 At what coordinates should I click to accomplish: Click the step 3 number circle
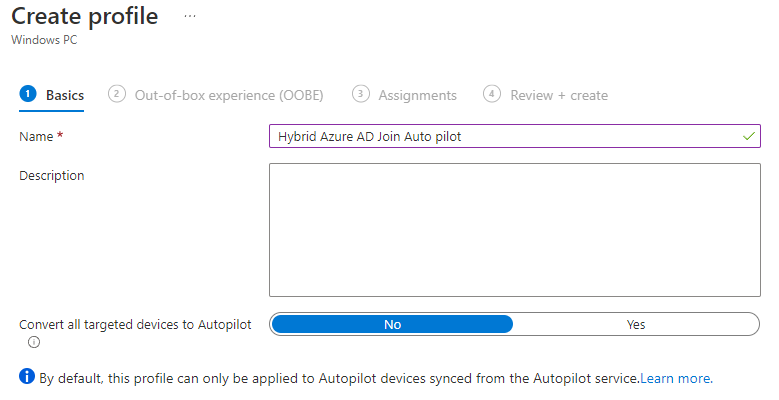click(x=360, y=94)
